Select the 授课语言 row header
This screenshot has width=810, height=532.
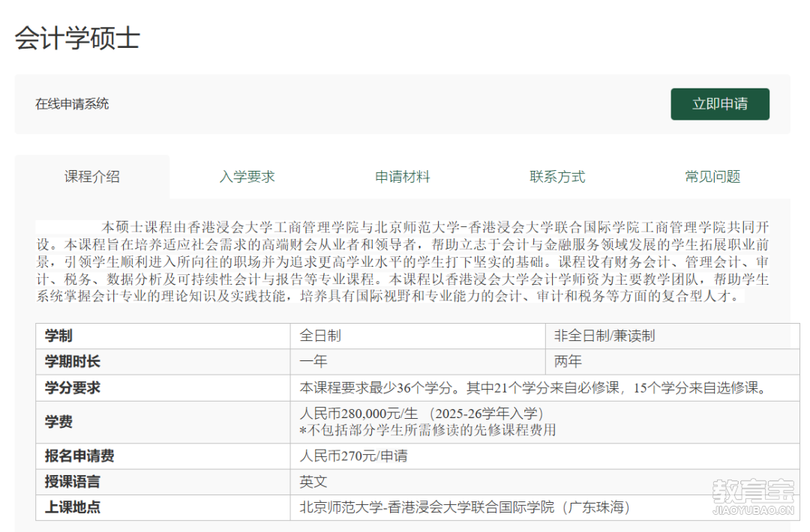point(163,482)
